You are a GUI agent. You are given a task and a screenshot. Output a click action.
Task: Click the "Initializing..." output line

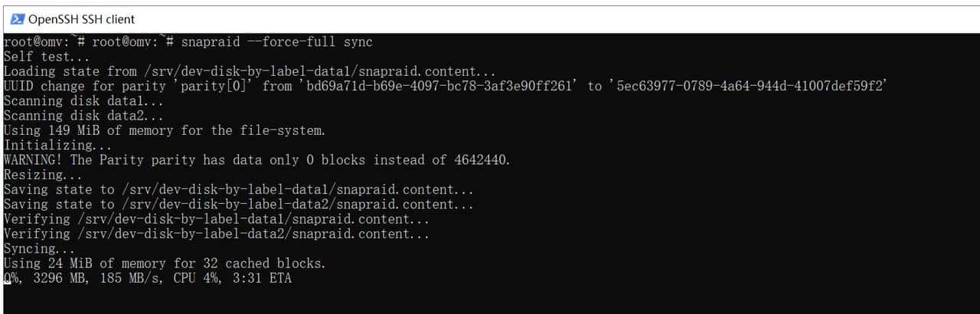(x=57, y=145)
